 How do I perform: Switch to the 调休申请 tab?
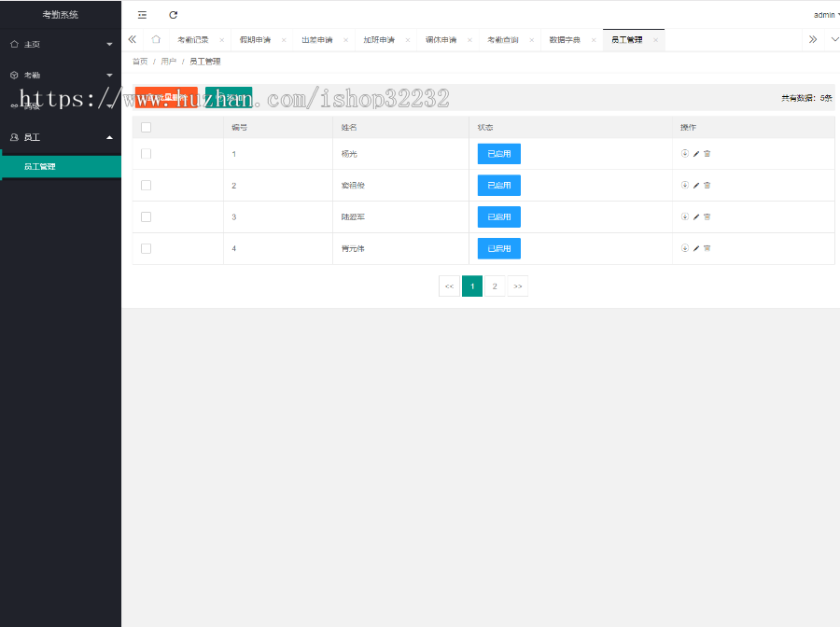pyautogui.click(x=441, y=40)
